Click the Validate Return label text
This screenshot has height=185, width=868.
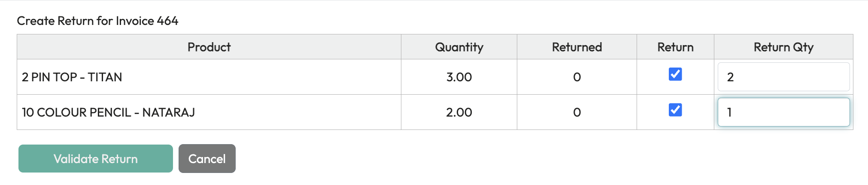(96, 159)
